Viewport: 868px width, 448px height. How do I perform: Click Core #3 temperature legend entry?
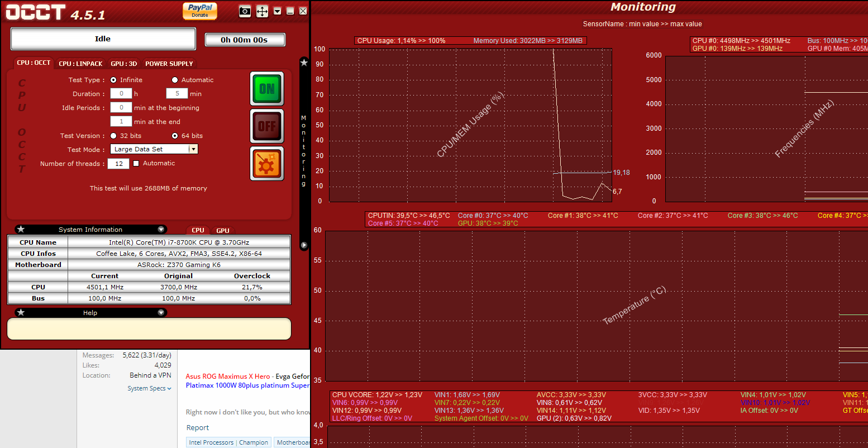click(x=762, y=216)
